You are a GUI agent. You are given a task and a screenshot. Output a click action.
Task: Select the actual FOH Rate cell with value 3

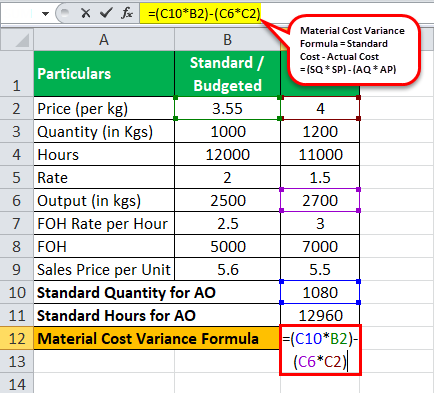320,224
